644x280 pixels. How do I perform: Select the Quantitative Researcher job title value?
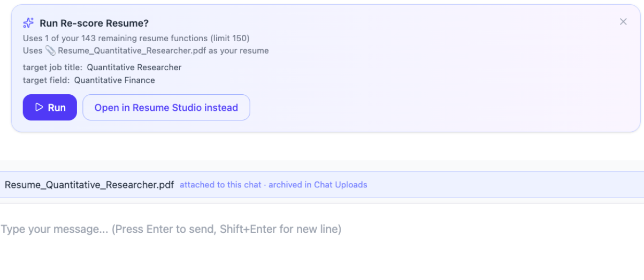[x=134, y=67]
